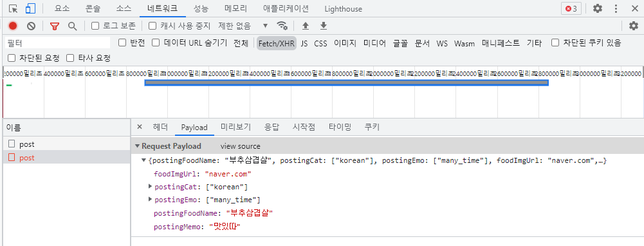Close the request details panel with X

[x=139, y=127]
